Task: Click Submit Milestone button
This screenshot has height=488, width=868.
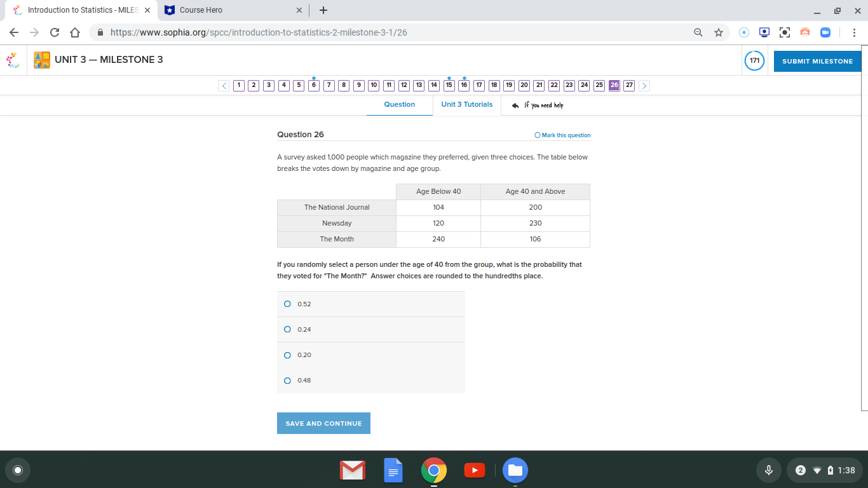Action: coord(818,61)
